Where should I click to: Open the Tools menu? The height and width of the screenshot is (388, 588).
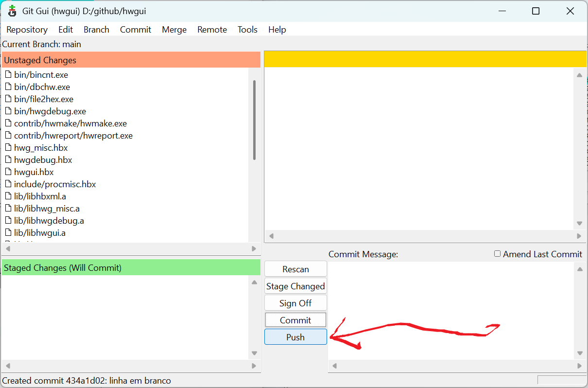tap(247, 30)
